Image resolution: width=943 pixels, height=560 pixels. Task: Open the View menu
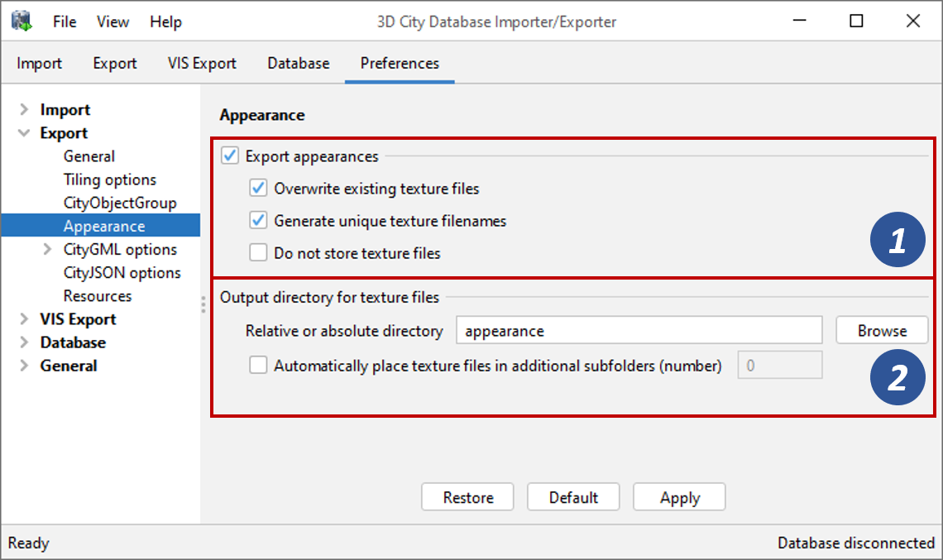tap(112, 22)
